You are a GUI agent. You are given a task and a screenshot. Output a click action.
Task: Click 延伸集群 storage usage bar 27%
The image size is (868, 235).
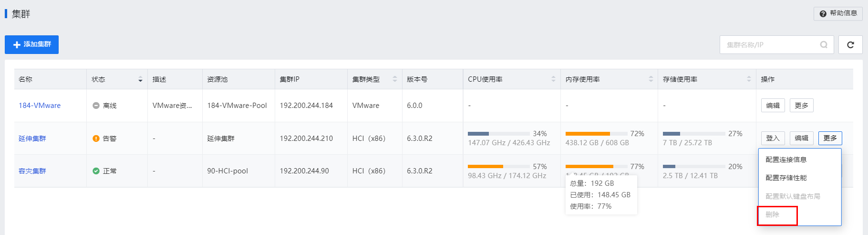click(x=694, y=134)
